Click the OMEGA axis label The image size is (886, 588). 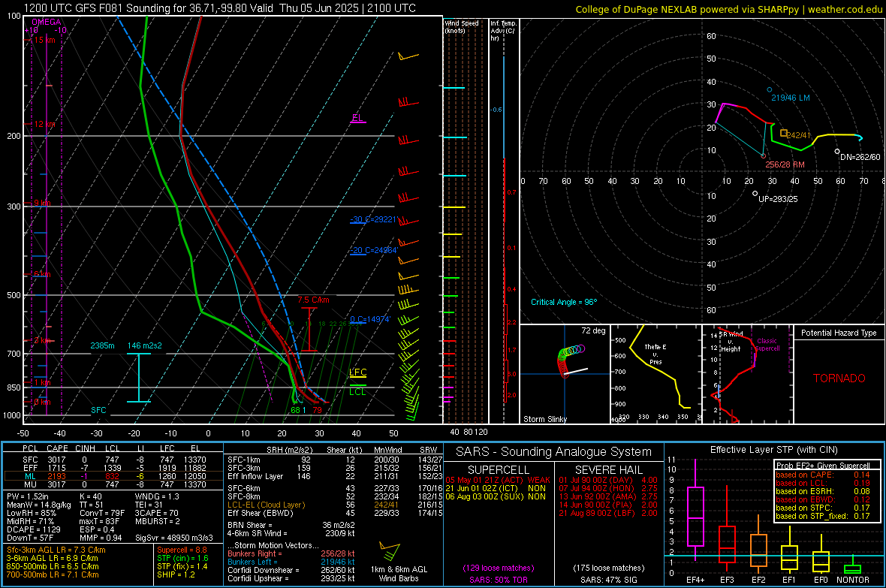[x=46, y=22]
